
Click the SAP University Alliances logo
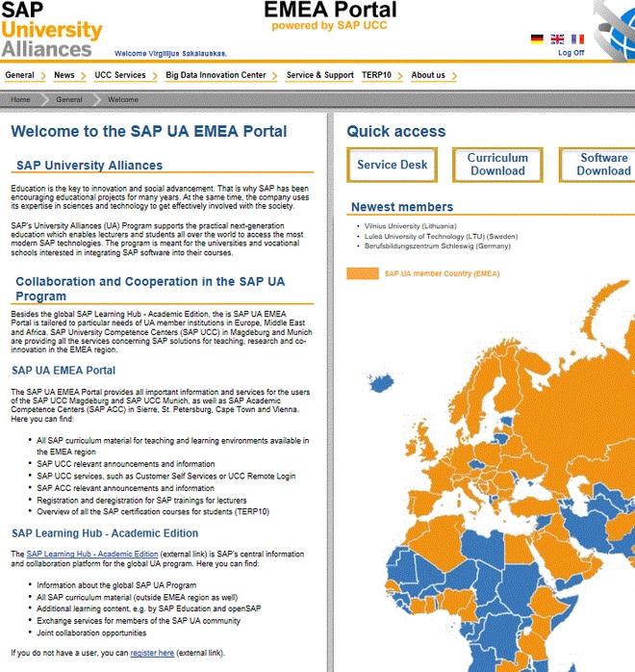tap(51, 30)
